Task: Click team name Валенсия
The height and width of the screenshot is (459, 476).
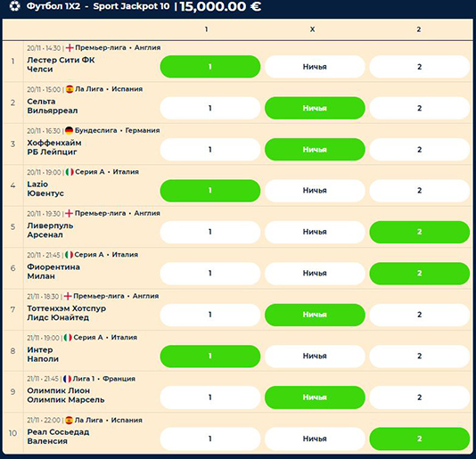Action: (47, 441)
